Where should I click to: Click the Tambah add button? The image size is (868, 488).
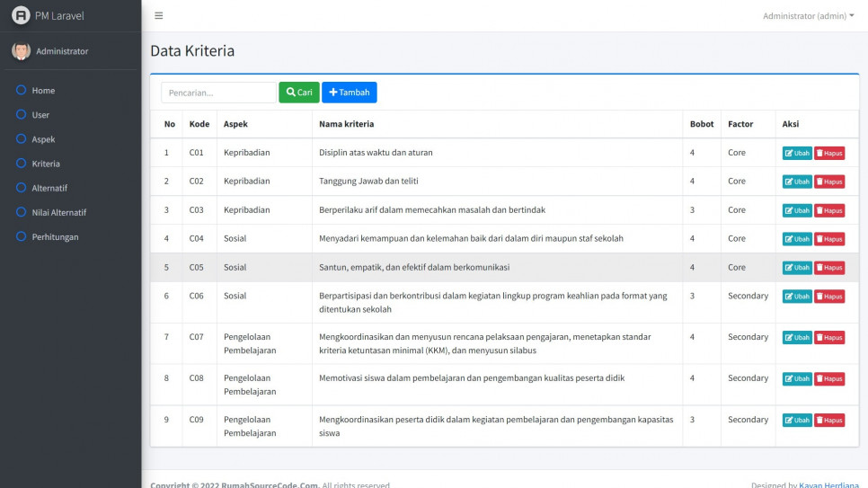350,93
